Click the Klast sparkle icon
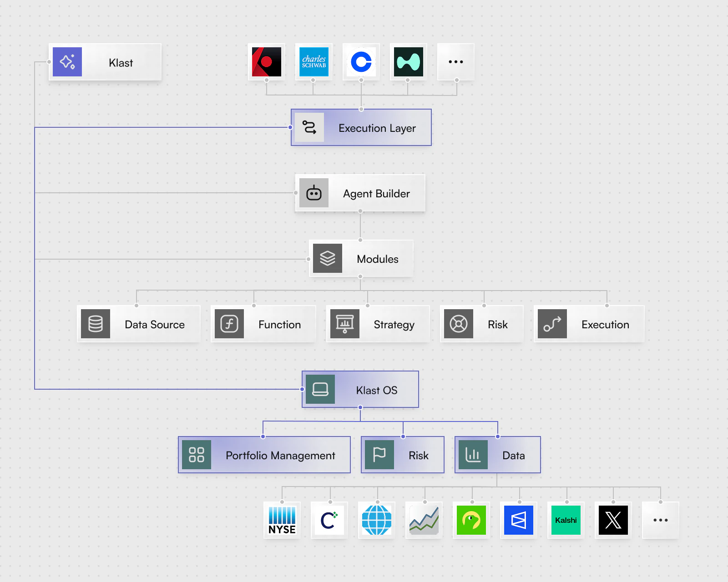 (x=67, y=62)
